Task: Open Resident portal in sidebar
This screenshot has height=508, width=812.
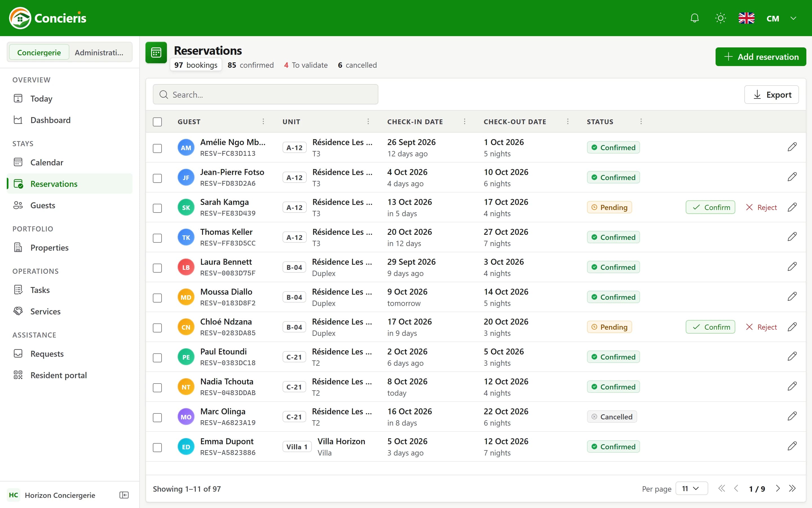Action: 70,375
